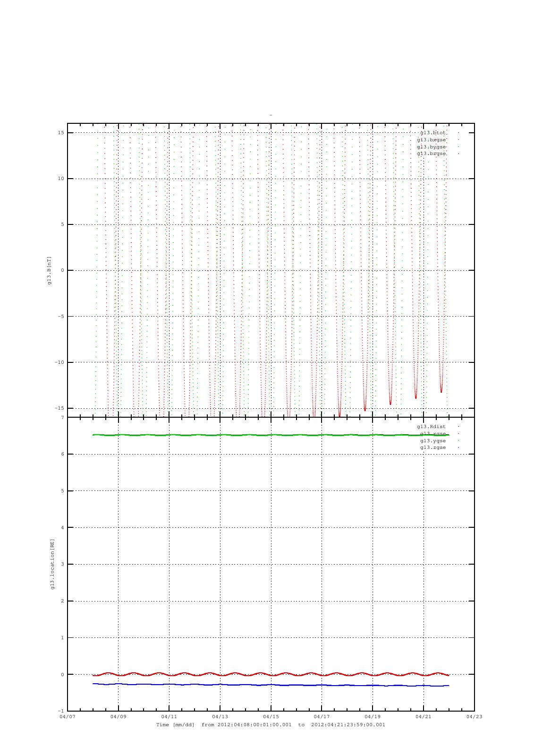
Task: Select the 04/15 date tick label
Action: (271, 717)
